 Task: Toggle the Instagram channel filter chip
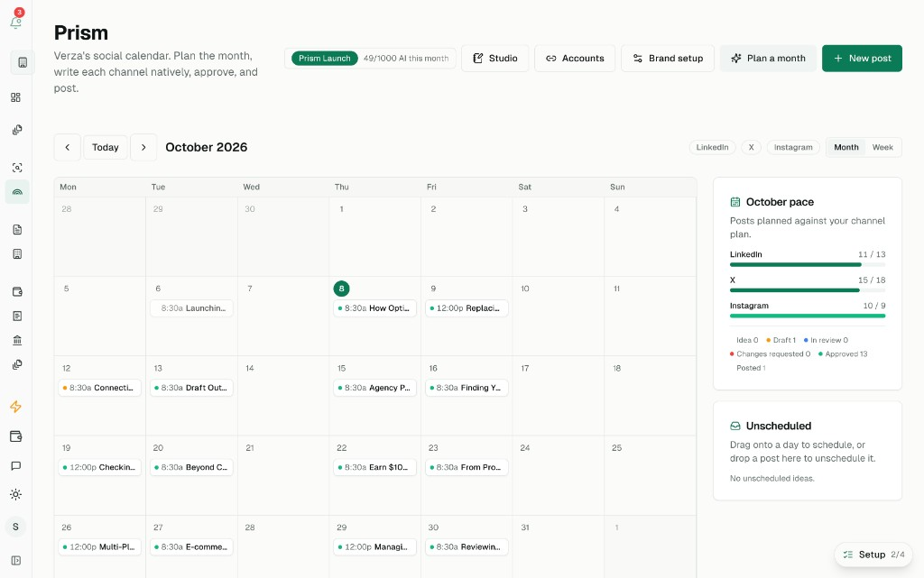coord(792,147)
